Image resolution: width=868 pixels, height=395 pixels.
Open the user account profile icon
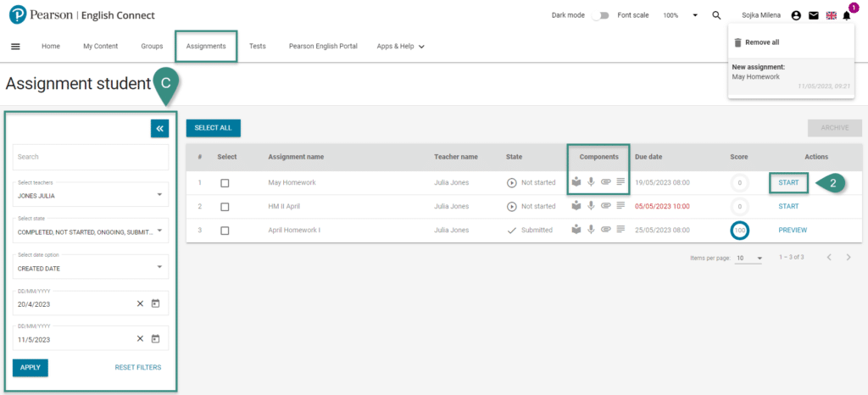pos(795,15)
